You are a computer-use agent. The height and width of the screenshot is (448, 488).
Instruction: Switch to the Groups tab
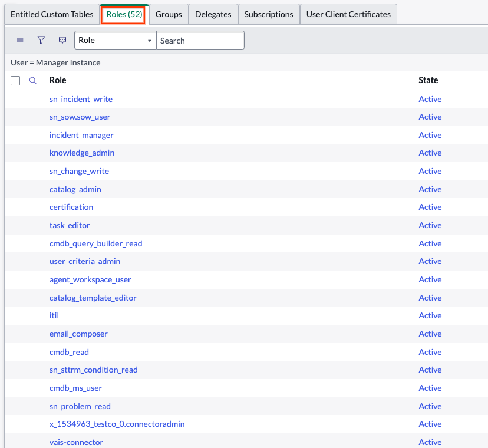169,14
